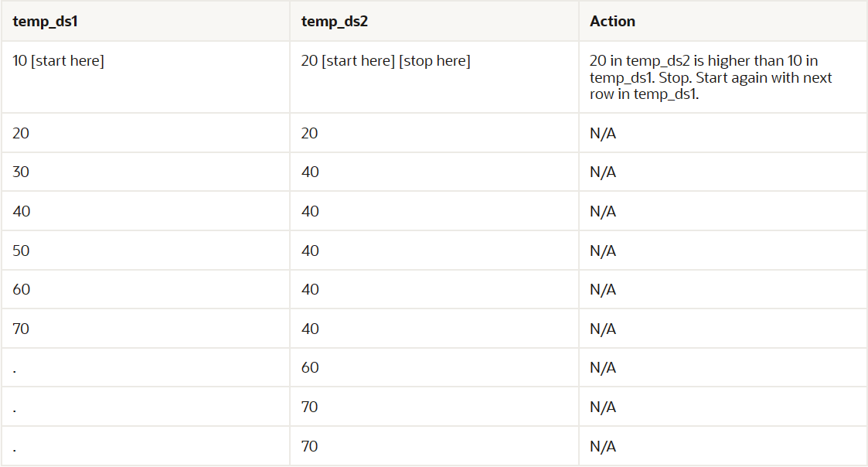Click value 70 in temp_ds1 column
This screenshot has width=868, height=467.
(21, 329)
